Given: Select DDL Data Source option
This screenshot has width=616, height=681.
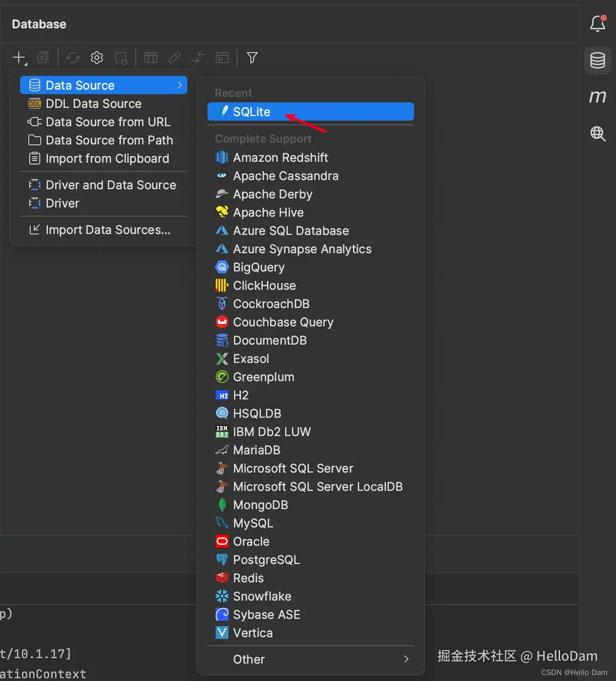Looking at the screenshot, I should click(94, 104).
